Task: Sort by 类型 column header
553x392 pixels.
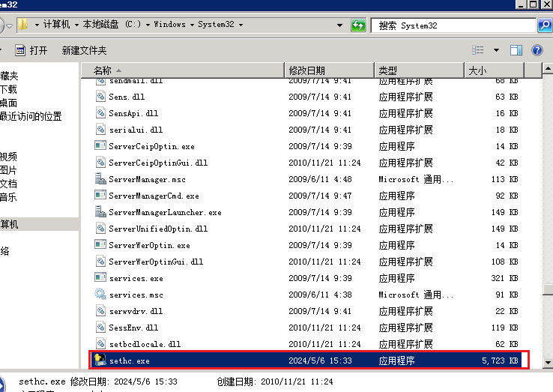Action: click(x=419, y=70)
